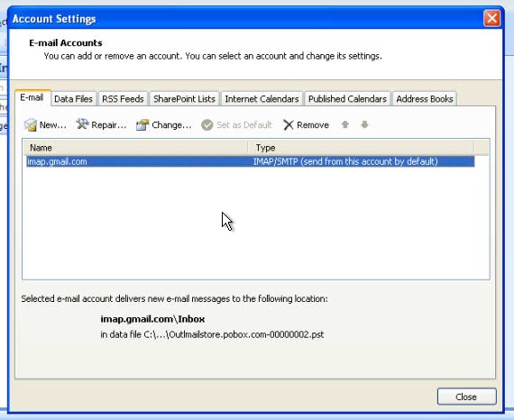Open the Internet Calendars tab

tap(262, 99)
